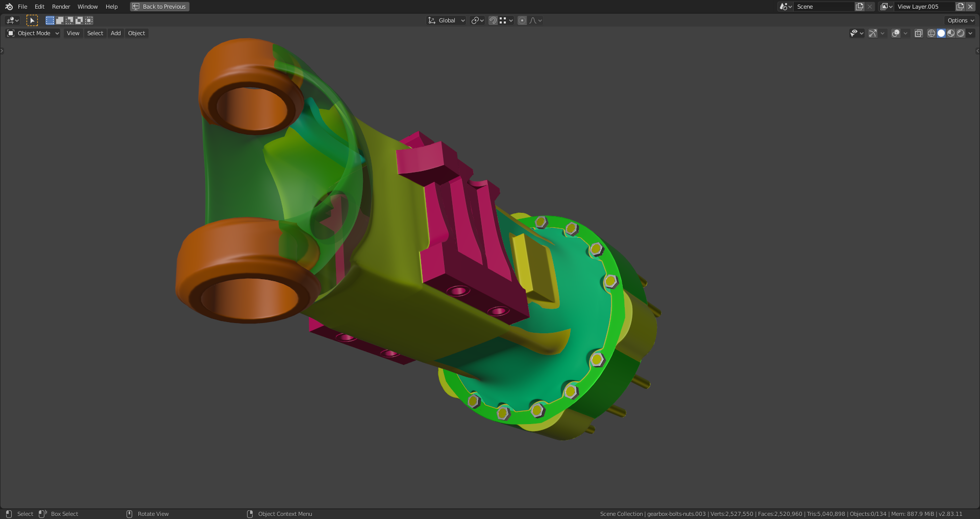Open the viewport shading options dropdown
This screenshot has width=980, height=519.
pyautogui.click(x=970, y=33)
